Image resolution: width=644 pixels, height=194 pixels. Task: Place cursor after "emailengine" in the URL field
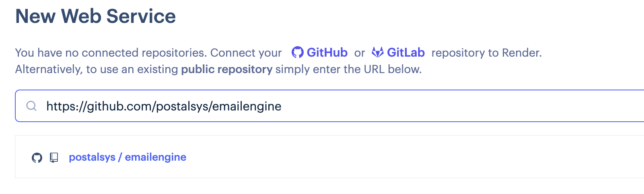click(282, 106)
